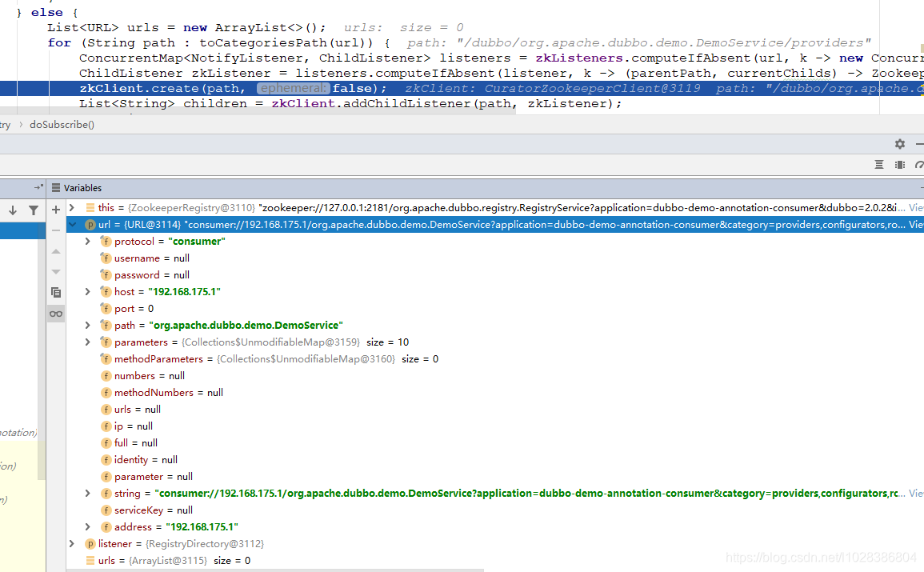Select the numbers = null row
Image resolution: width=924 pixels, height=572 pixels.
click(495, 375)
